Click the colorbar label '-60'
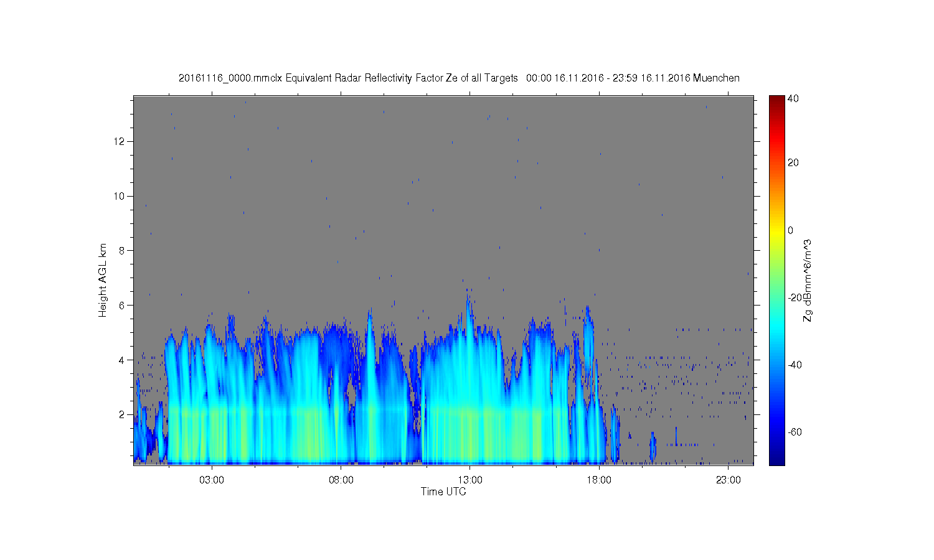 [795, 432]
